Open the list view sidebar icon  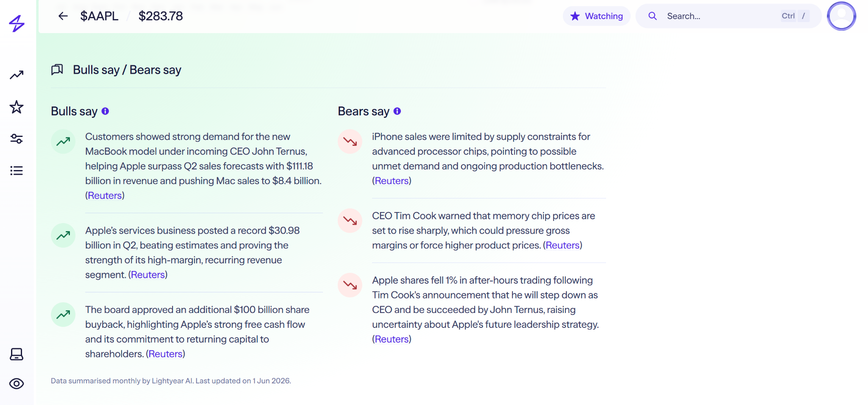click(17, 170)
